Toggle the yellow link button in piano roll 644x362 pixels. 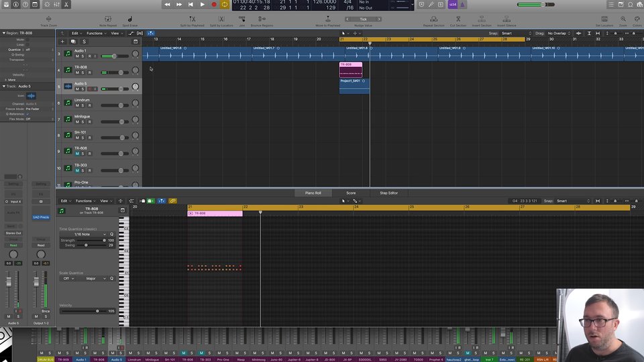(172, 201)
